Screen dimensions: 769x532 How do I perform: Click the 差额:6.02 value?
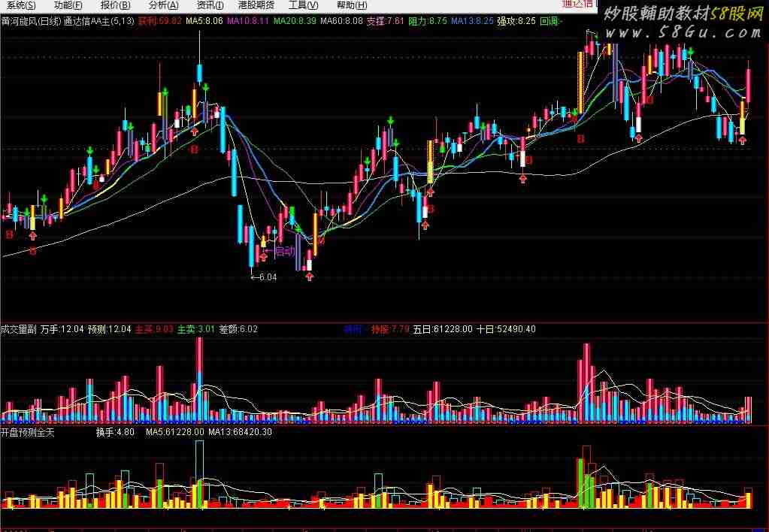238,329
